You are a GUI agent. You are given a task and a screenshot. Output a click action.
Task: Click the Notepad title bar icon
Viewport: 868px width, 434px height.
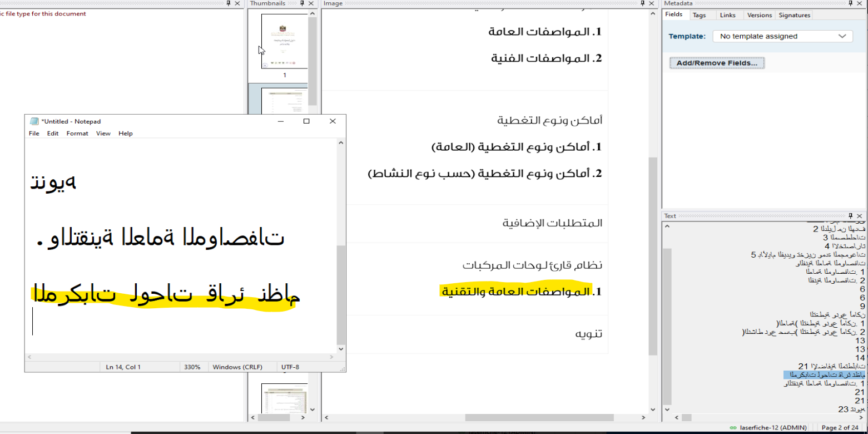[34, 121]
